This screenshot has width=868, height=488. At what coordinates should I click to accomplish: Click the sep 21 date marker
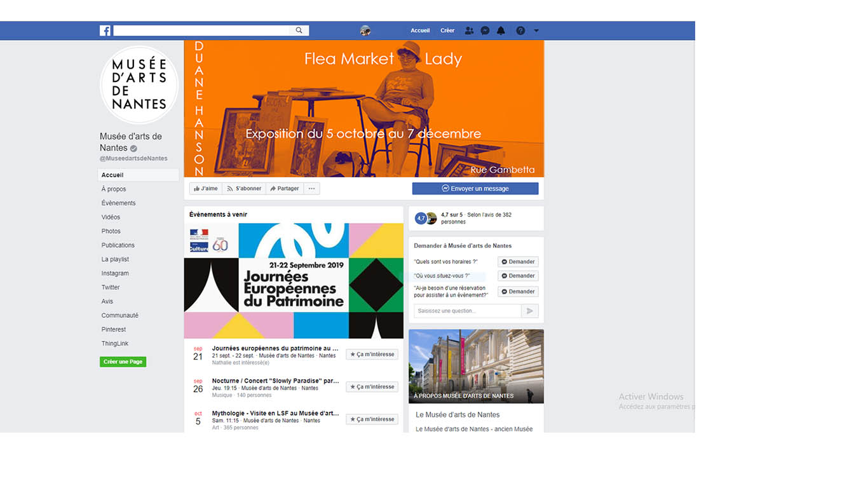tap(198, 354)
